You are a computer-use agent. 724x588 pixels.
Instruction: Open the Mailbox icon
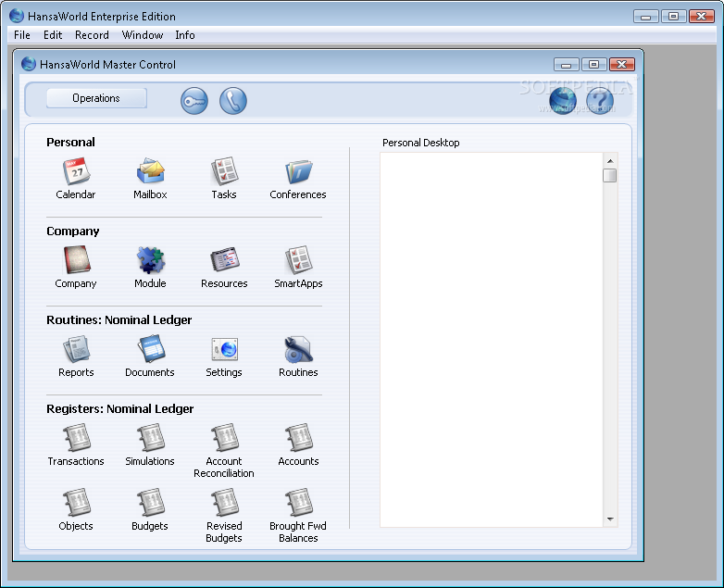151,171
